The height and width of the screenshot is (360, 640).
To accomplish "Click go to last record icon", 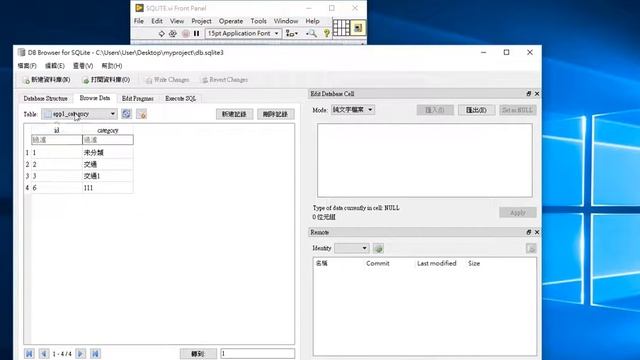I will [x=96, y=353].
